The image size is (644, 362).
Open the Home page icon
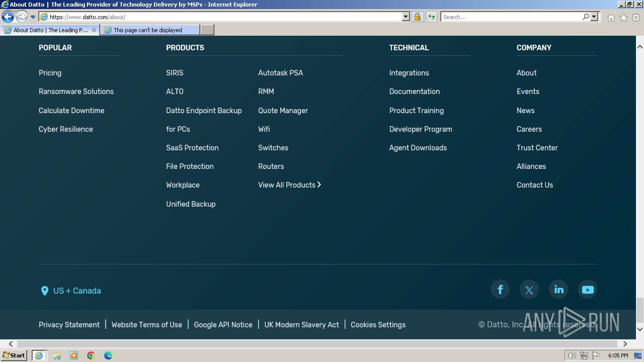(611, 18)
